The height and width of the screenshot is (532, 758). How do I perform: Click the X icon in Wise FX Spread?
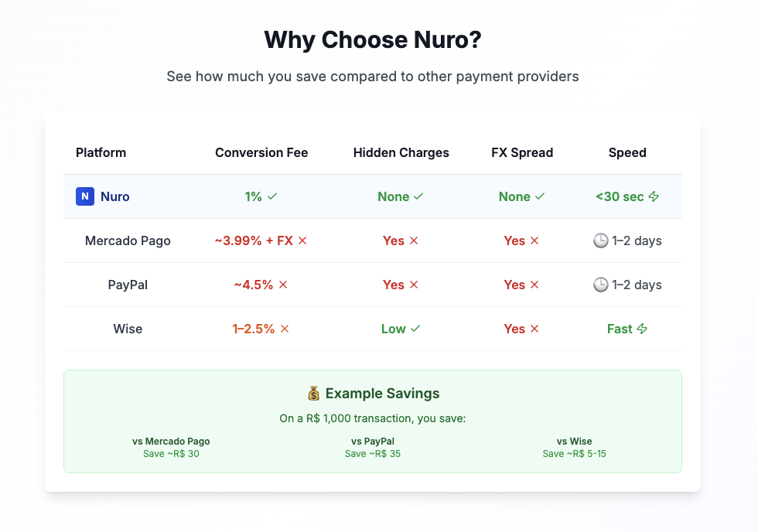tap(534, 329)
